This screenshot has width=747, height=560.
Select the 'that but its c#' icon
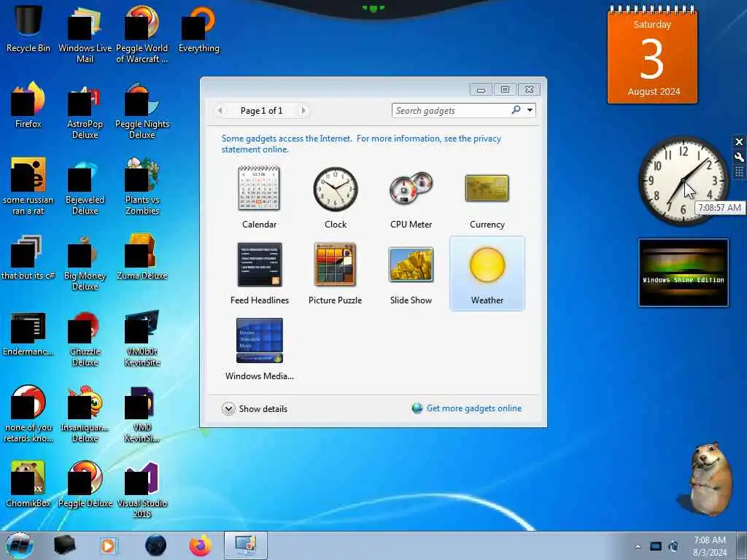(x=28, y=257)
